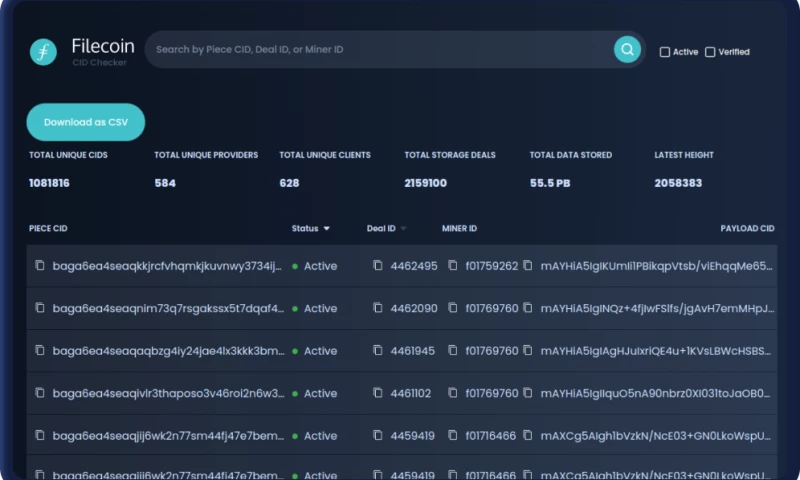This screenshot has height=480, width=800.
Task: Copy deal ID 4462090
Action: click(378, 308)
